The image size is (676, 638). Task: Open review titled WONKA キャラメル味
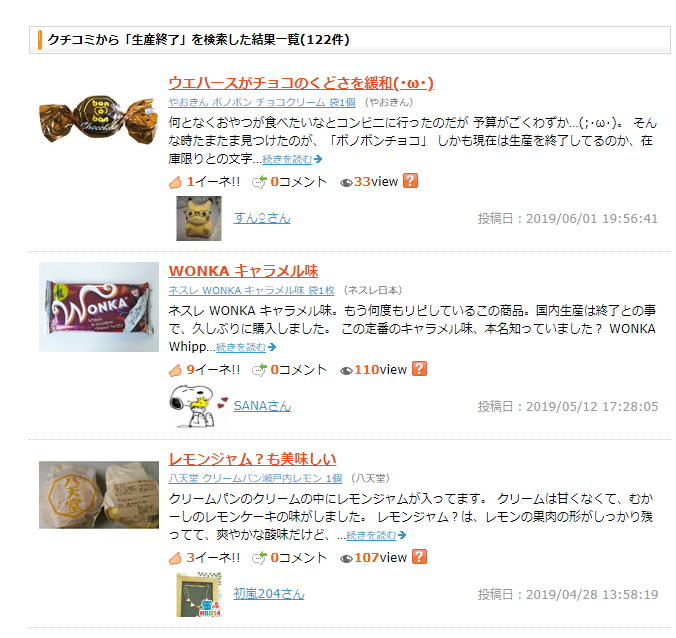pos(243,271)
